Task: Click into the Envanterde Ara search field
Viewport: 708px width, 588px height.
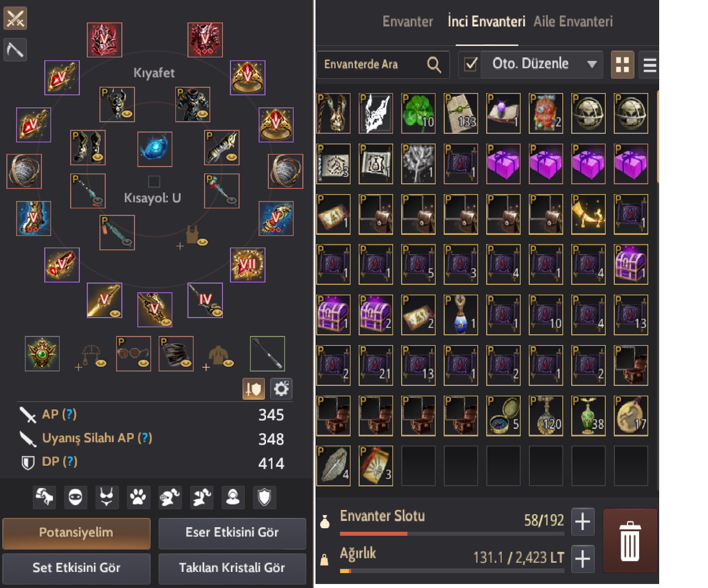Action: (371, 64)
